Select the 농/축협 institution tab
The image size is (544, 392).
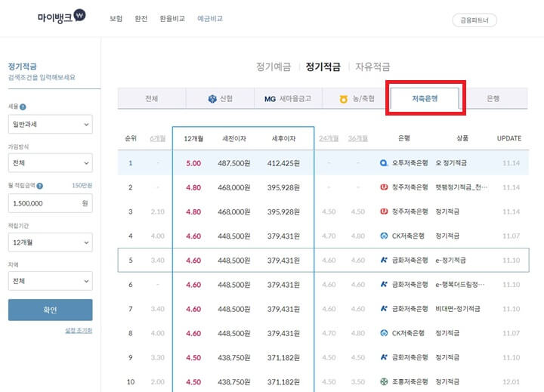(x=357, y=98)
